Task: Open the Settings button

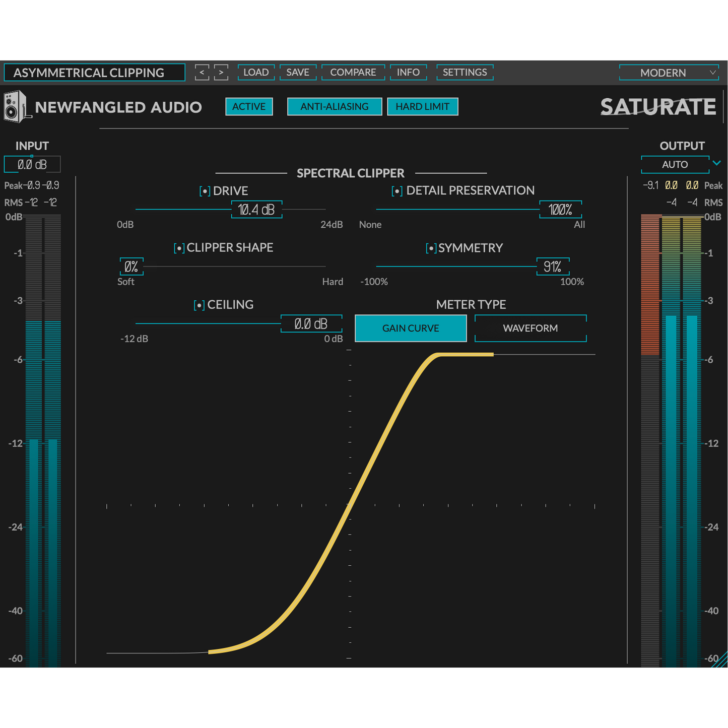Action: 465,73
